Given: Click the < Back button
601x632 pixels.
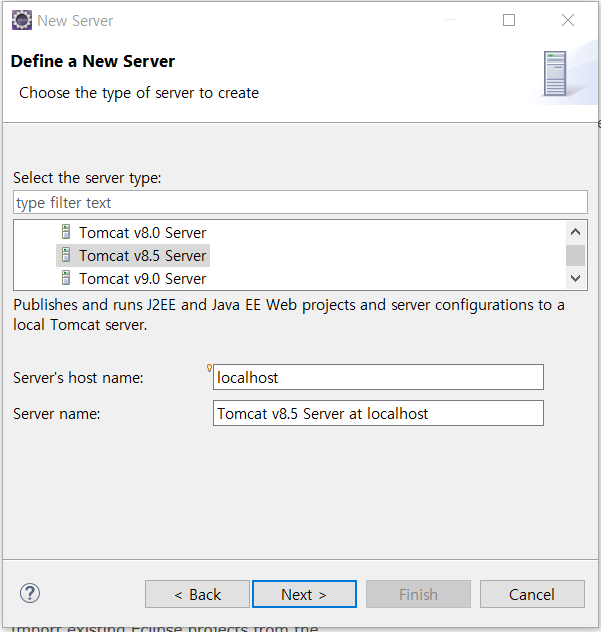Looking at the screenshot, I should 198,594.
